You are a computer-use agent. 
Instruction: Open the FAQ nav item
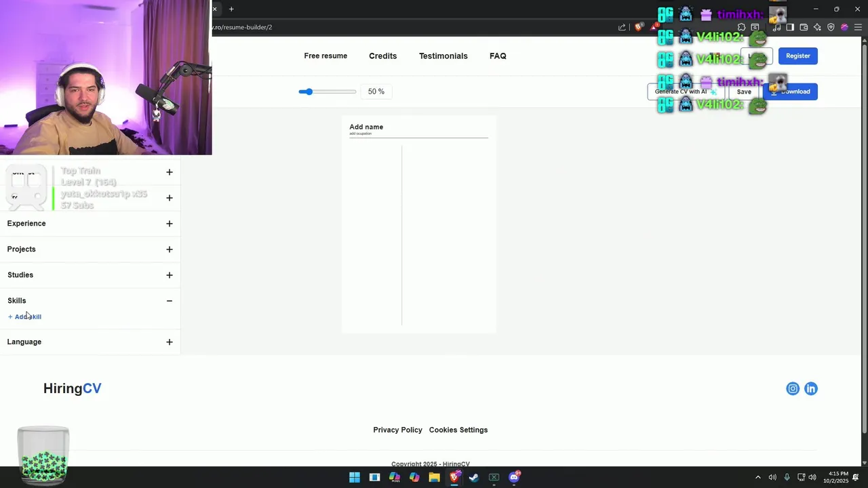pyautogui.click(x=498, y=56)
